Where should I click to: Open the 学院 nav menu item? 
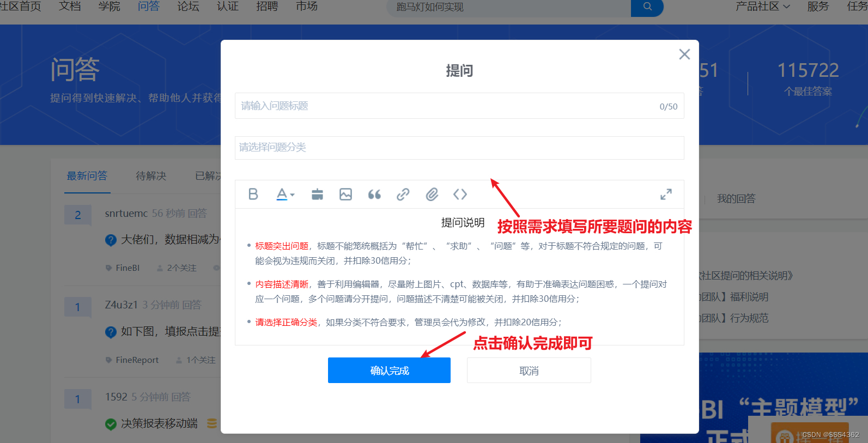point(109,7)
